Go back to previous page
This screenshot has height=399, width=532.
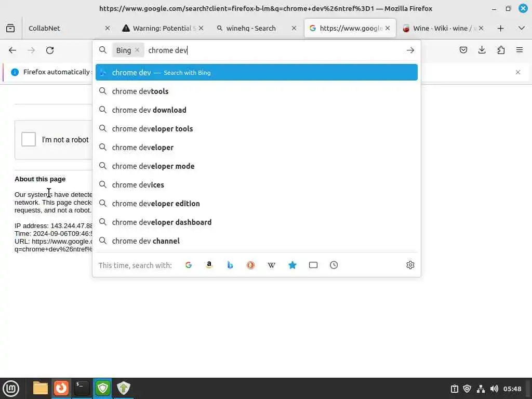(12, 50)
